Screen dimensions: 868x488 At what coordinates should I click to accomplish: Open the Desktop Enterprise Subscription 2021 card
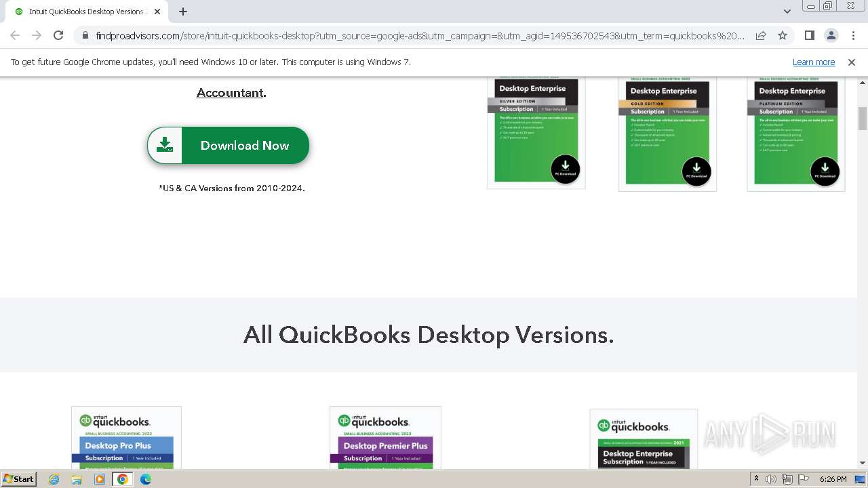coord(644,439)
